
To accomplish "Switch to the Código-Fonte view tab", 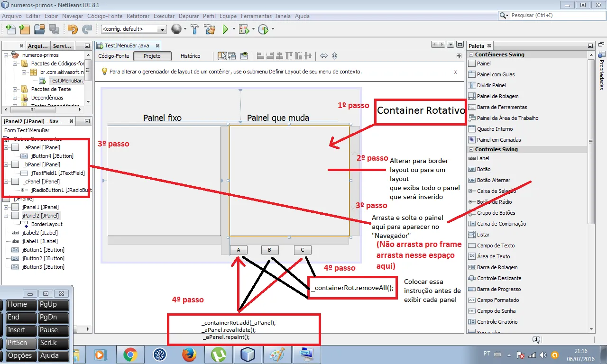I will click(113, 56).
